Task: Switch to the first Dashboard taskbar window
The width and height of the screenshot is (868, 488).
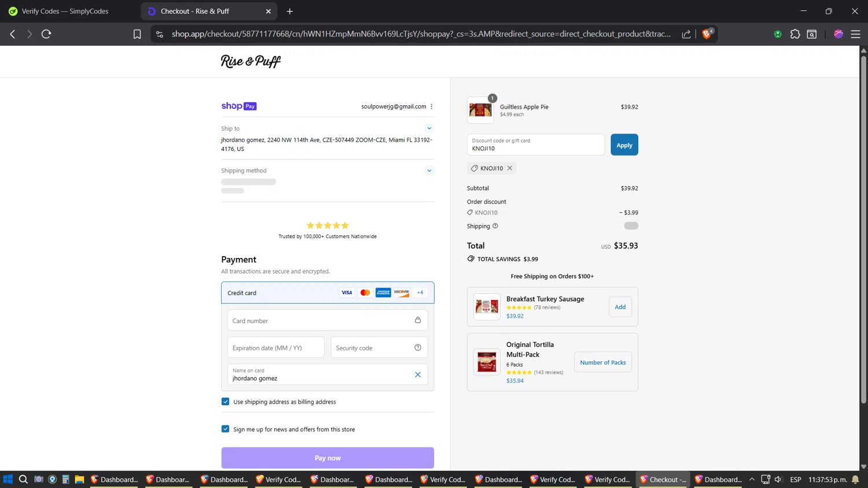Action: (x=113, y=479)
